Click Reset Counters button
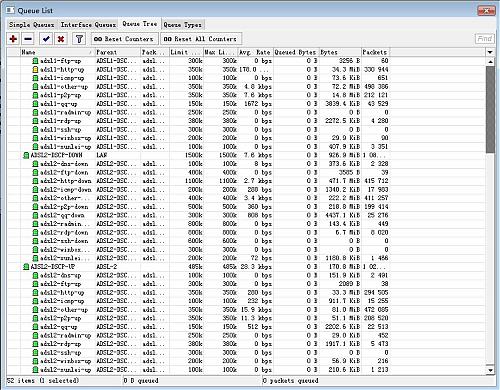 tap(124, 39)
